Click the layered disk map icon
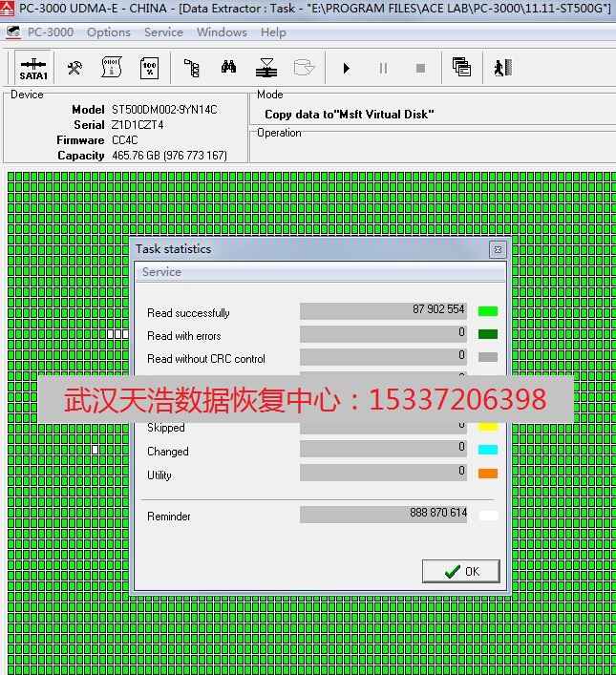 266,69
